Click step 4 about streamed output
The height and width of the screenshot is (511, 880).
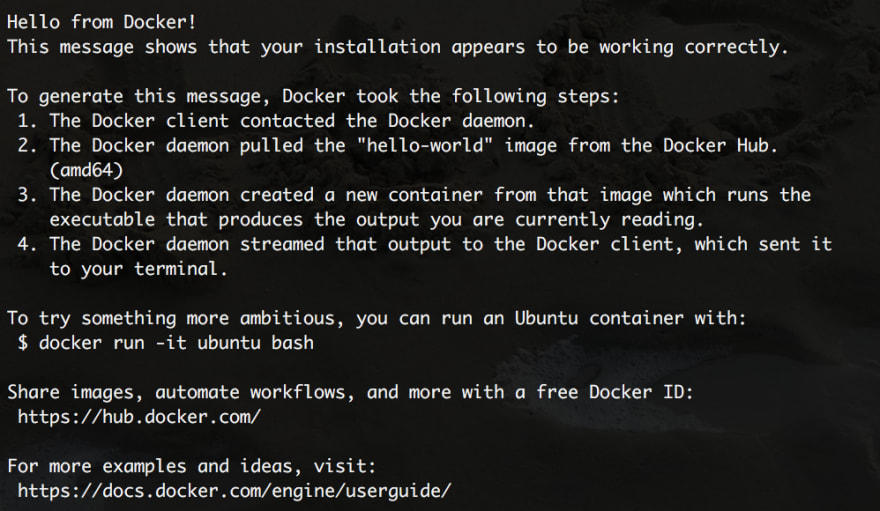[x=424, y=244]
